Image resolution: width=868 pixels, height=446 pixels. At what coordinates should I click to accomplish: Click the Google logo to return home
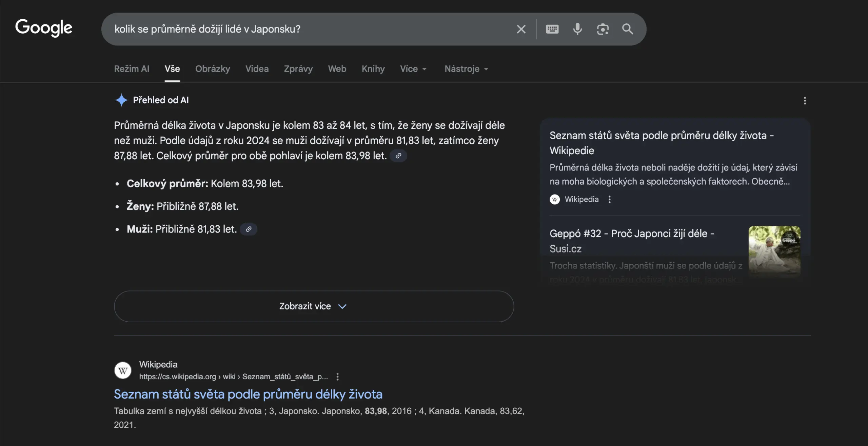pos(44,28)
